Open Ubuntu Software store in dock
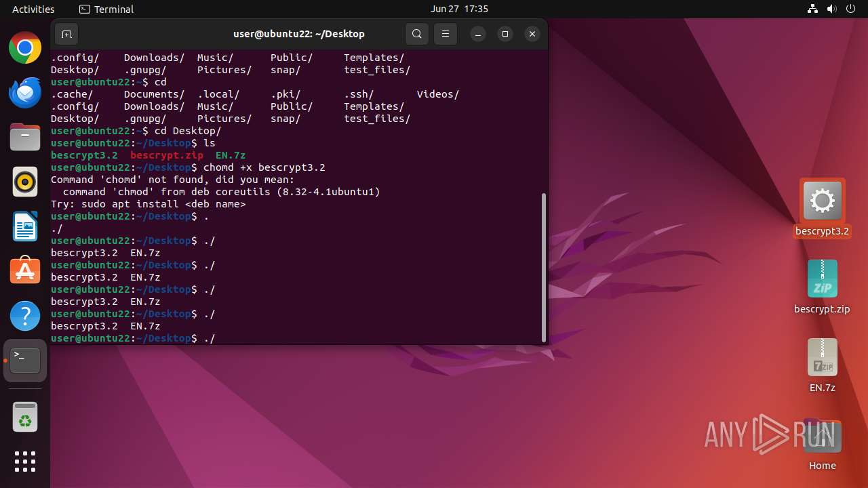 (x=25, y=271)
